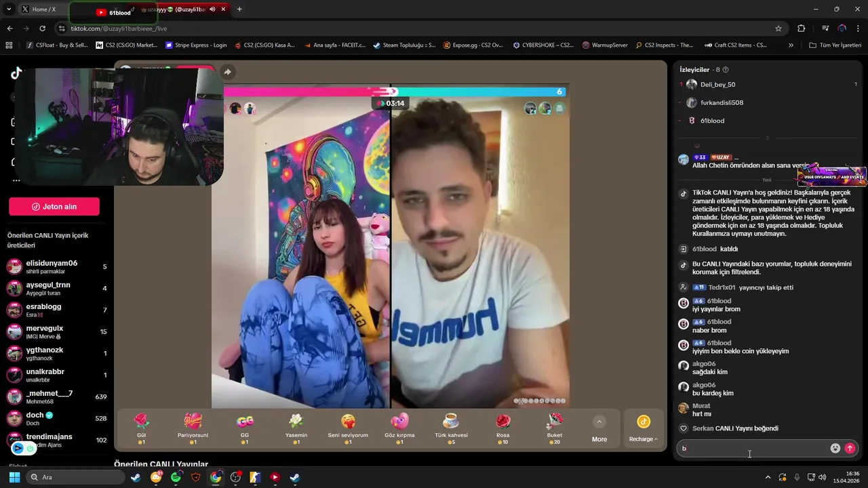Image resolution: width=868 pixels, height=488 pixels.
Task: Open the CSFloat Buy & Sell bookmark
Action: click(57, 45)
